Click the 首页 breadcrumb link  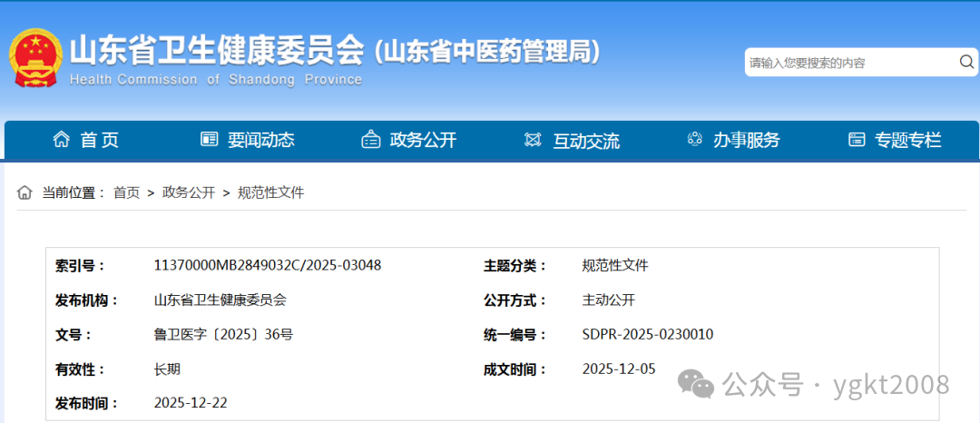(126, 193)
